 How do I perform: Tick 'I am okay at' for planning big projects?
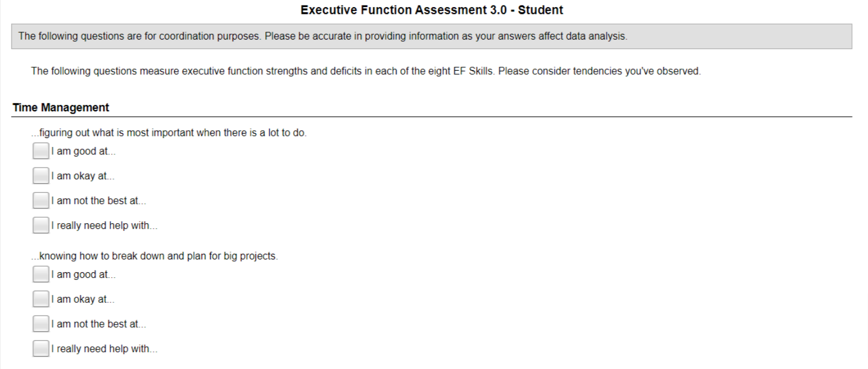tap(41, 299)
